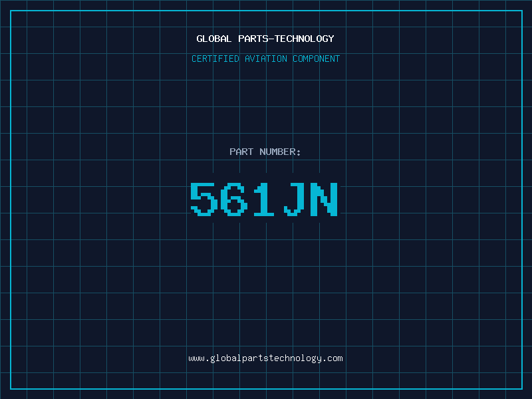Click the GLOBAL PARTS-TECHNOLOGY heading

(265, 39)
